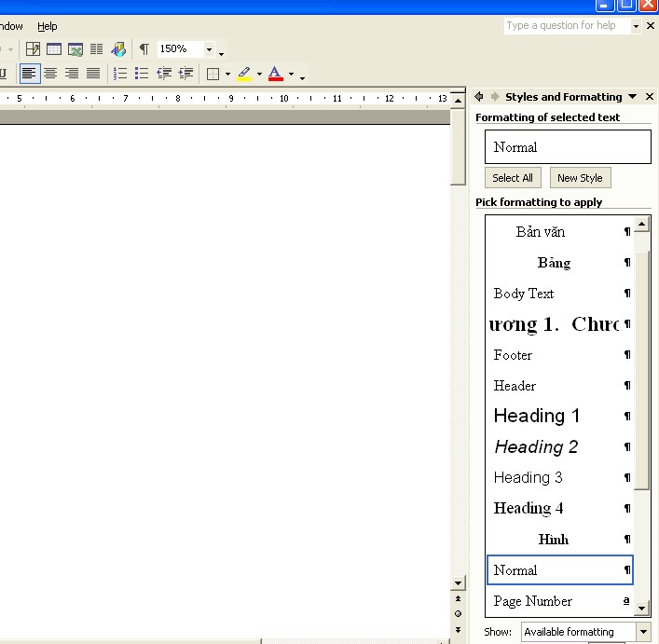The height and width of the screenshot is (644, 659).
Task: Open the Border style dropdown arrow
Action: 227,74
